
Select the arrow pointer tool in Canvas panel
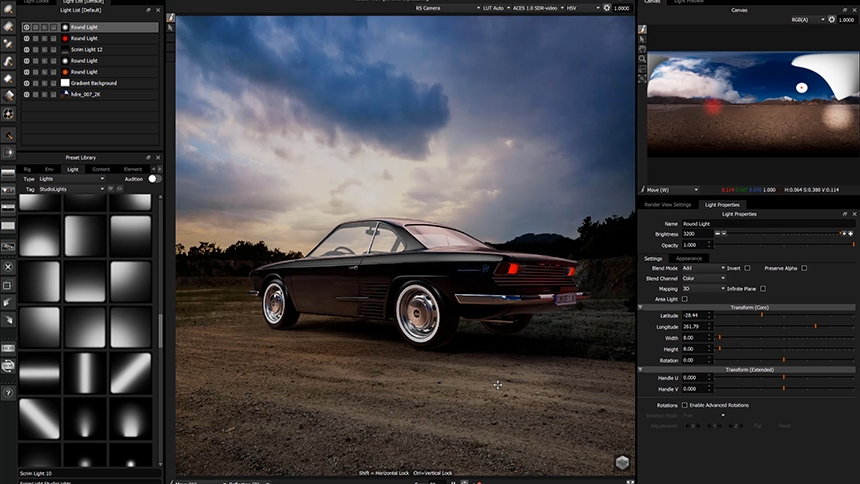pos(642,39)
